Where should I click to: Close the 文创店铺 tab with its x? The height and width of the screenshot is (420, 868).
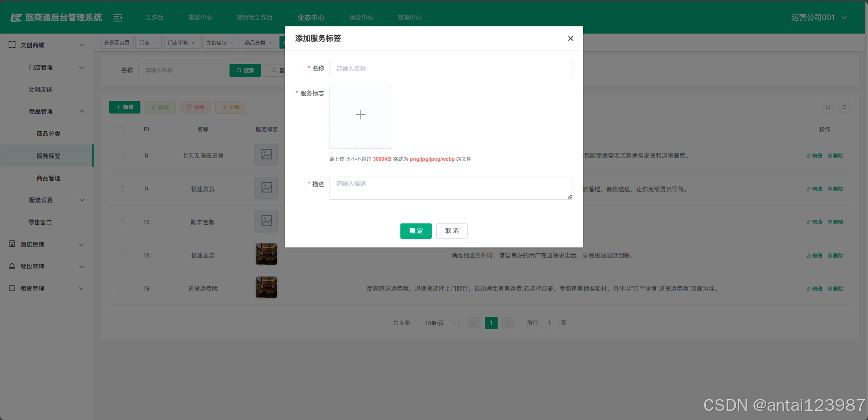click(x=232, y=43)
